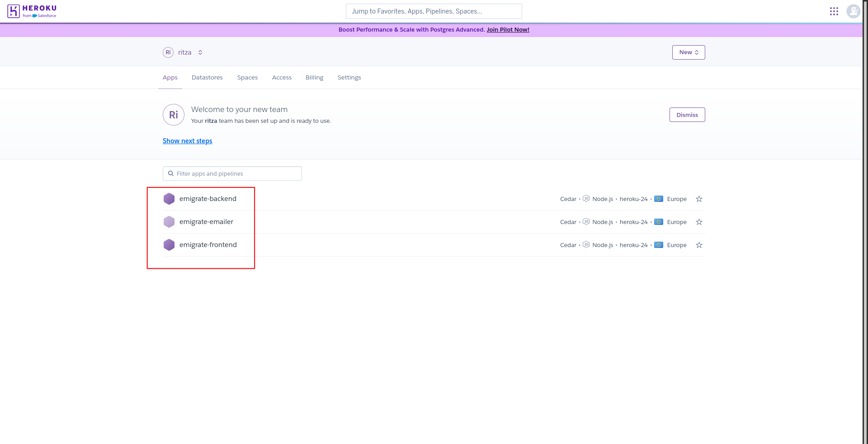Image resolution: width=868 pixels, height=444 pixels.
Task: Click the emigrate-backend hexagon app icon
Action: click(x=169, y=199)
